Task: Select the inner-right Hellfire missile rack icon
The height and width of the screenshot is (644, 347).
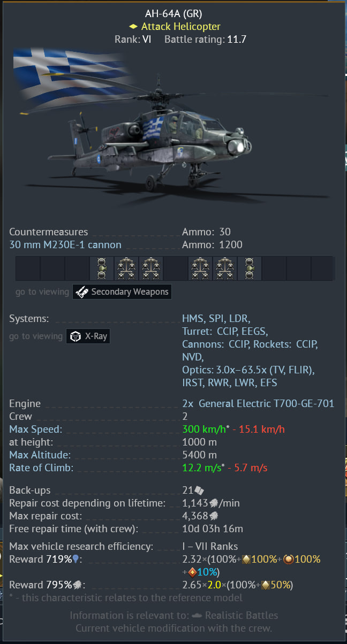Action: tap(200, 269)
